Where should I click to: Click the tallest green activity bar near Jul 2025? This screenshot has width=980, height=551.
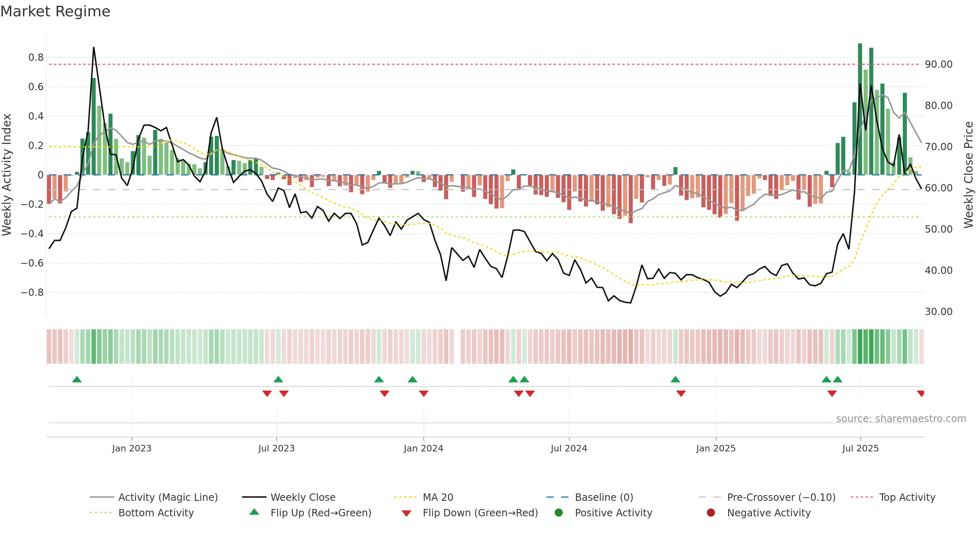860,109
